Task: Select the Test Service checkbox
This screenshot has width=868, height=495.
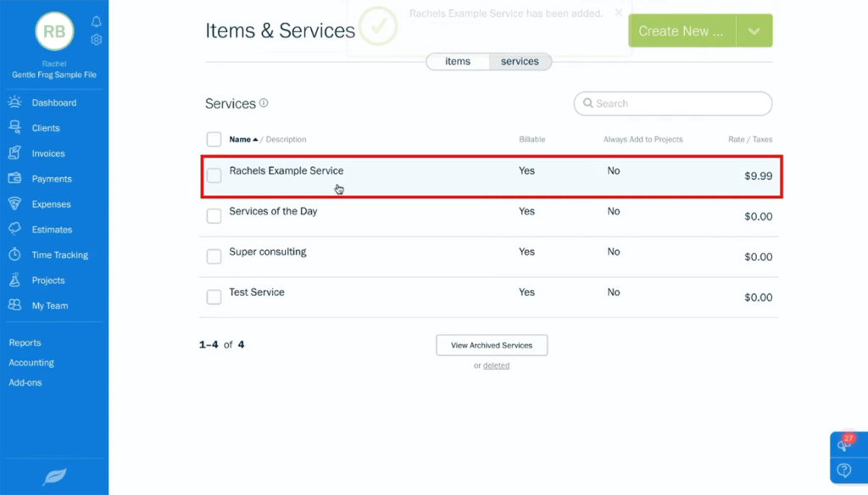Action: tap(214, 297)
